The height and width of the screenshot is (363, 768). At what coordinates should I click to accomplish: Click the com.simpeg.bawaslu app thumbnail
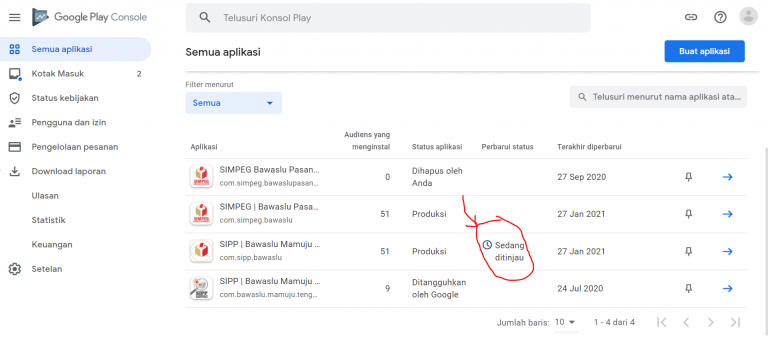click(201, 214)
